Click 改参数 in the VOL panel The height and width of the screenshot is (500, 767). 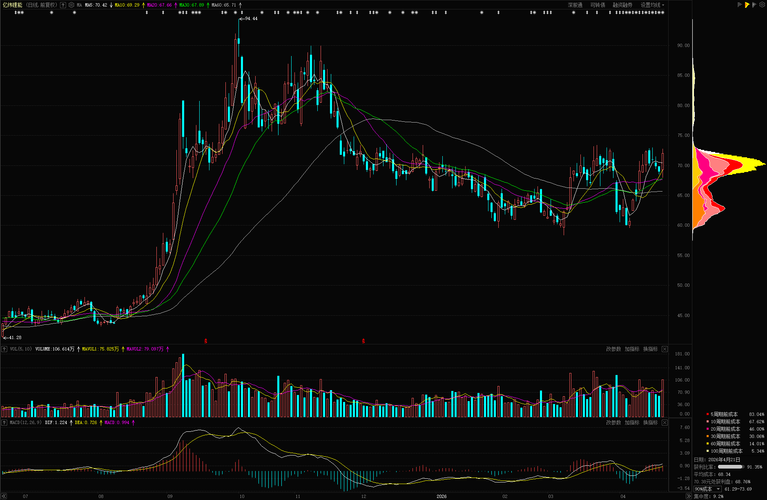tap(613, 349)
